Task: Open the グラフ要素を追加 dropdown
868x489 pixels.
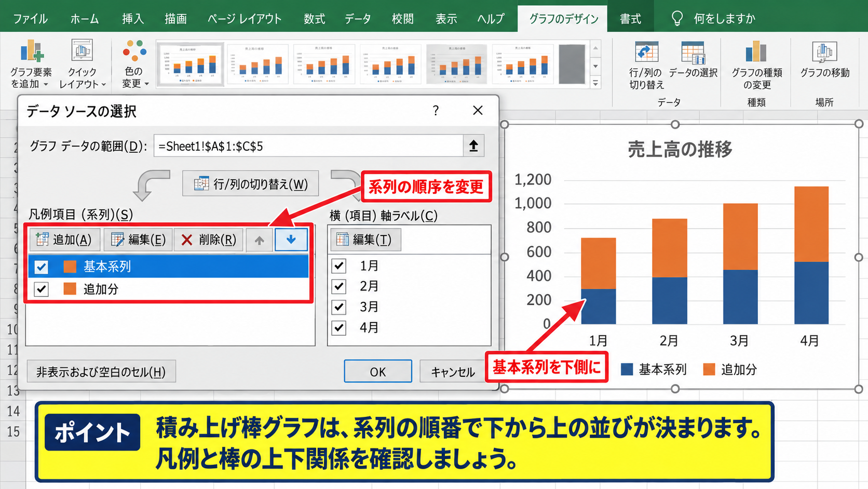Action: pyautogui.click(x=31, y=64)
